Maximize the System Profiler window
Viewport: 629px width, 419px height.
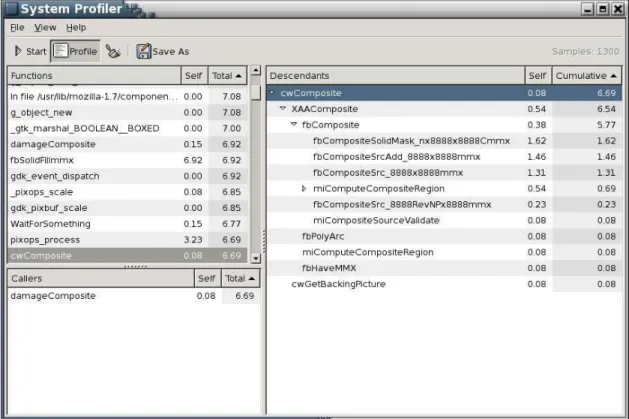tap(603, 9)
